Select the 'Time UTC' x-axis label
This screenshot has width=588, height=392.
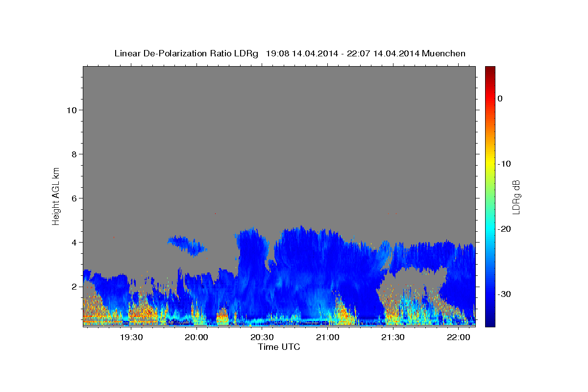tap(279, 347)
